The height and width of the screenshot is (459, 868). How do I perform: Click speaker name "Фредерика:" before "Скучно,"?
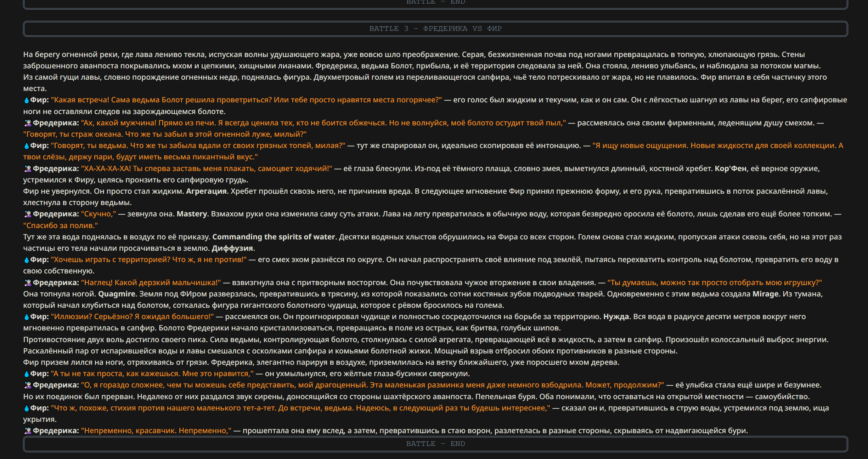56,214
